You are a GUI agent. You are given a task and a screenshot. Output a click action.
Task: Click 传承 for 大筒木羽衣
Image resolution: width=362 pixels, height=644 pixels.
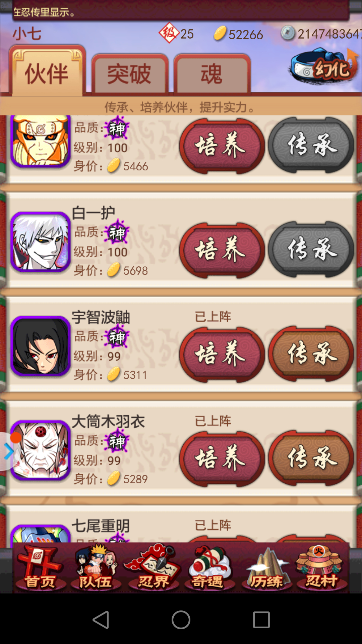tap(311, 459)
